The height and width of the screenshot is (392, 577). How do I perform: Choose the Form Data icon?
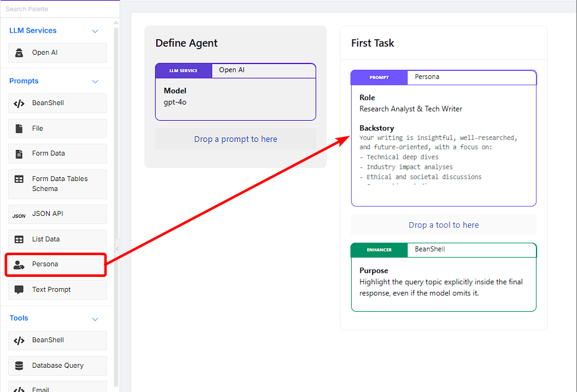(x=19, y=153)
